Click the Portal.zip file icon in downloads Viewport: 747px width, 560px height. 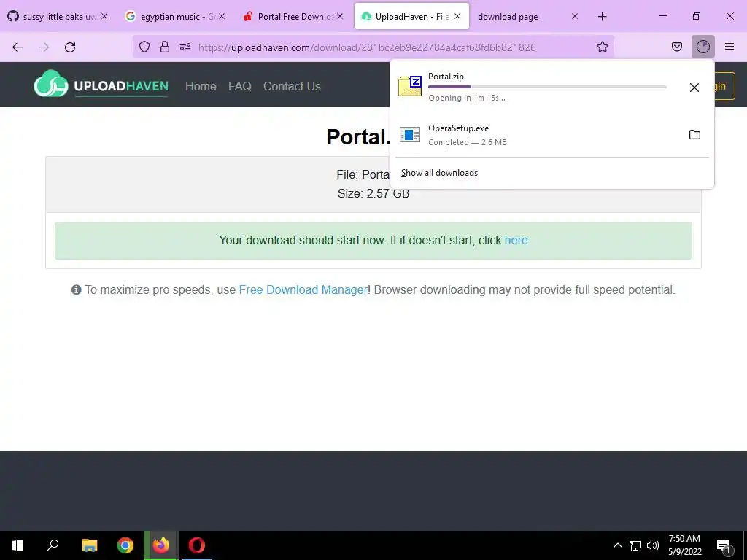[410, 86]
